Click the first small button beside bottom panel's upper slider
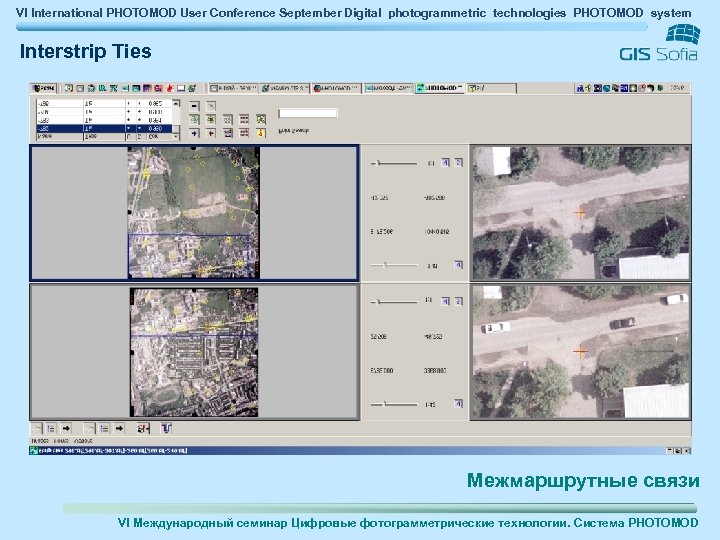 tap(445, 301)
